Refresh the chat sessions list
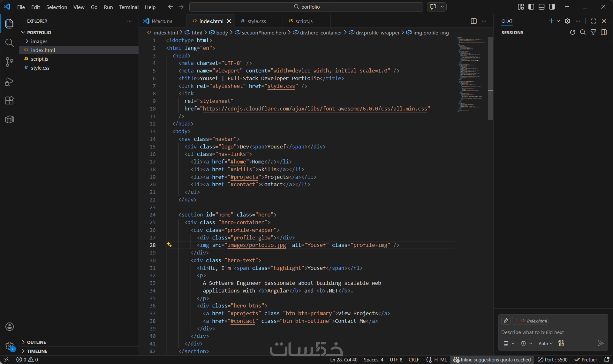Image resolution: width=613 pixels, height=364 pixels. (572, 32)
